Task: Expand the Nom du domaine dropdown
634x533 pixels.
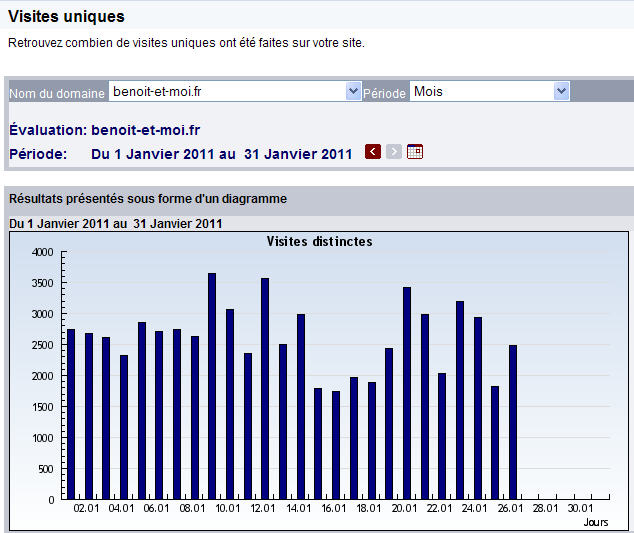Action: coord(353,91)
